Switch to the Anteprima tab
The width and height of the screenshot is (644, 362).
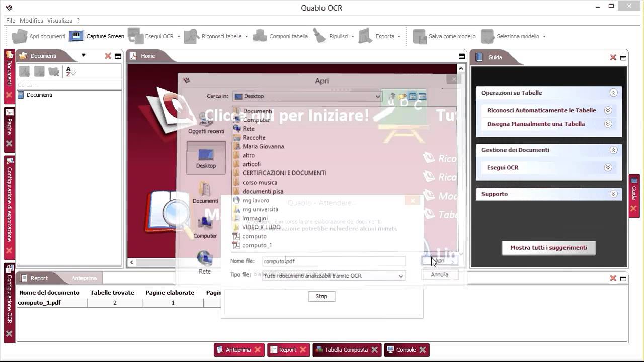(84, 278)
